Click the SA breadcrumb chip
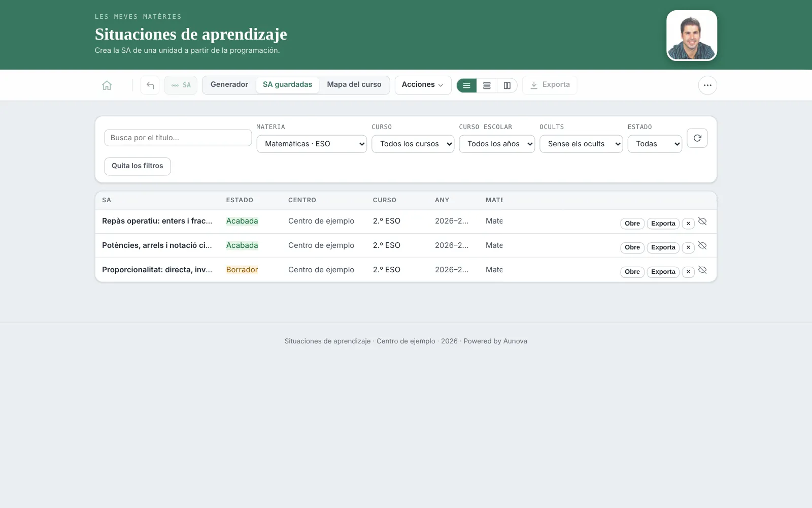Image resolution: width=812 pixels, height=508 pixels. point(181,85)
